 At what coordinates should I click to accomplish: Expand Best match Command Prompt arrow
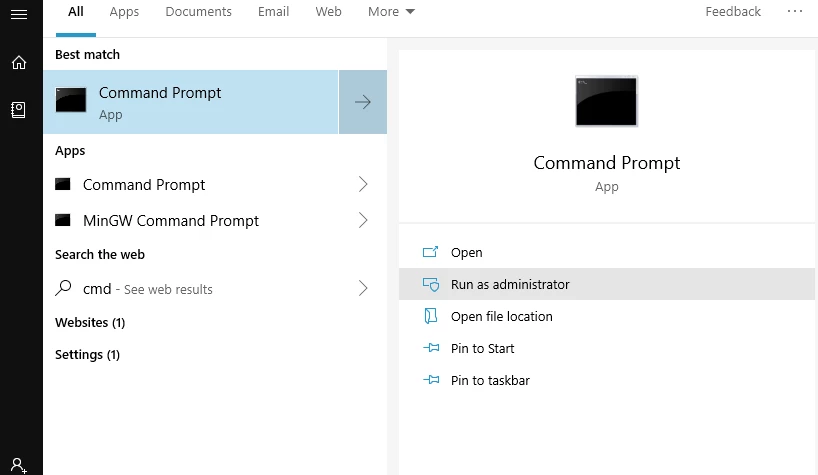pyautogui.click(x=363, y=102)
